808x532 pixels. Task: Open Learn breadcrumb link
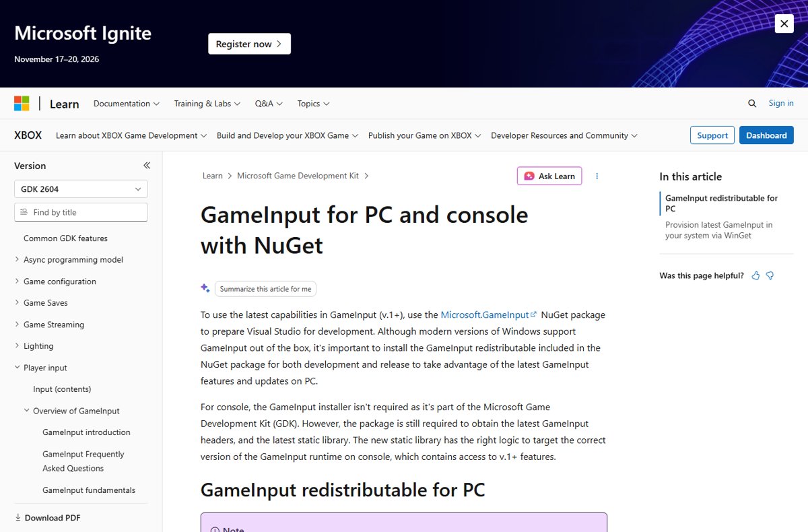[x=213, y=176]
